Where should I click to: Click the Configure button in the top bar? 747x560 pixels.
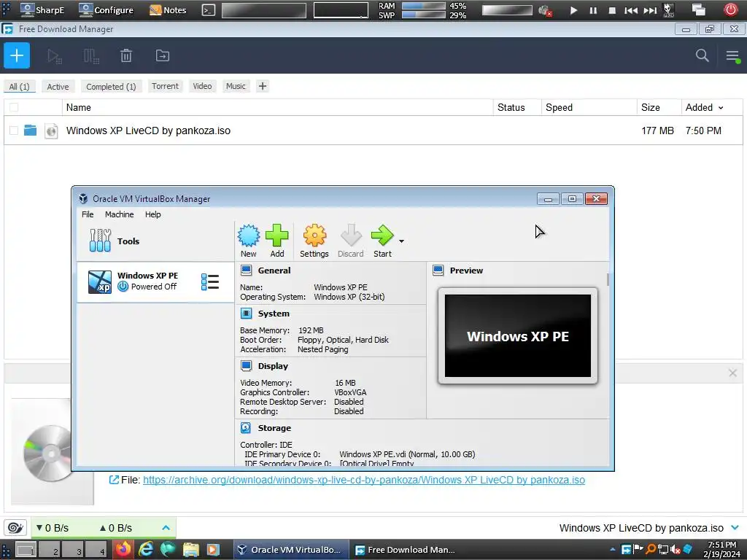click(x=106, y=9)
